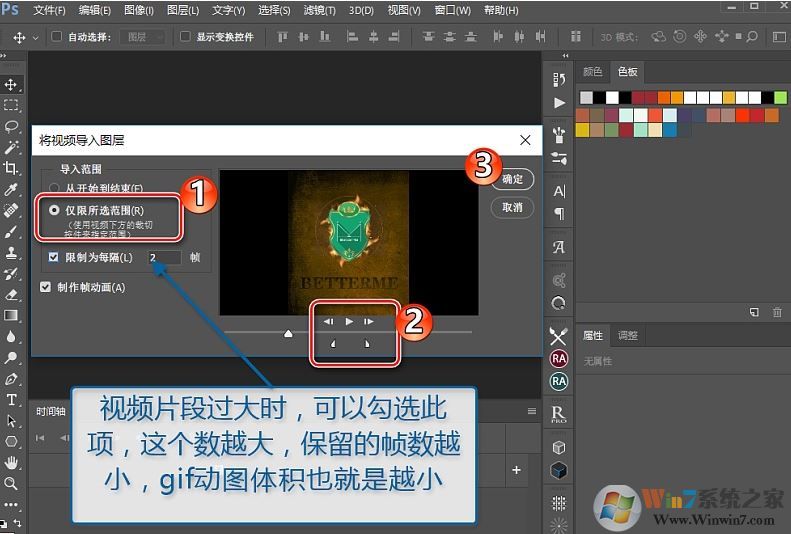The width and height of the screenshot is (791, 534).
Task: Open the Paragraph panel icon
Action: [x=558, y=214]
